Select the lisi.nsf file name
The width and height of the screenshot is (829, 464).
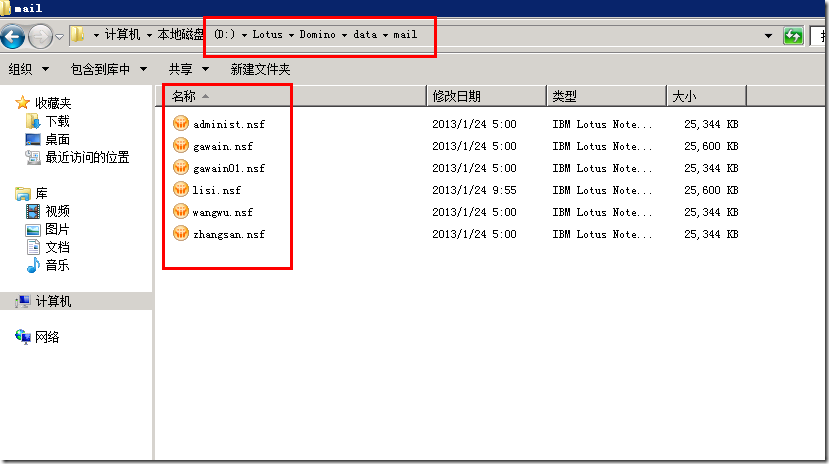[x=217, y=190]
